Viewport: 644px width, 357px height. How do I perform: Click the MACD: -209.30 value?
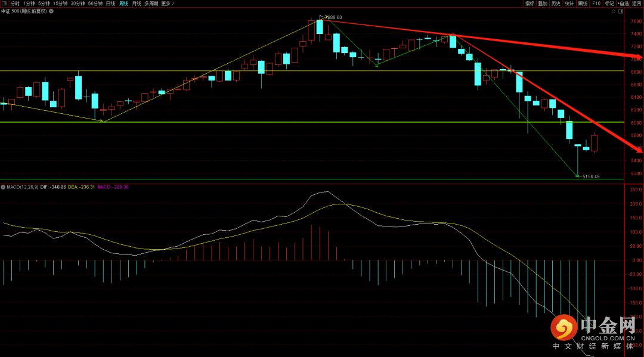coord(113,187)
